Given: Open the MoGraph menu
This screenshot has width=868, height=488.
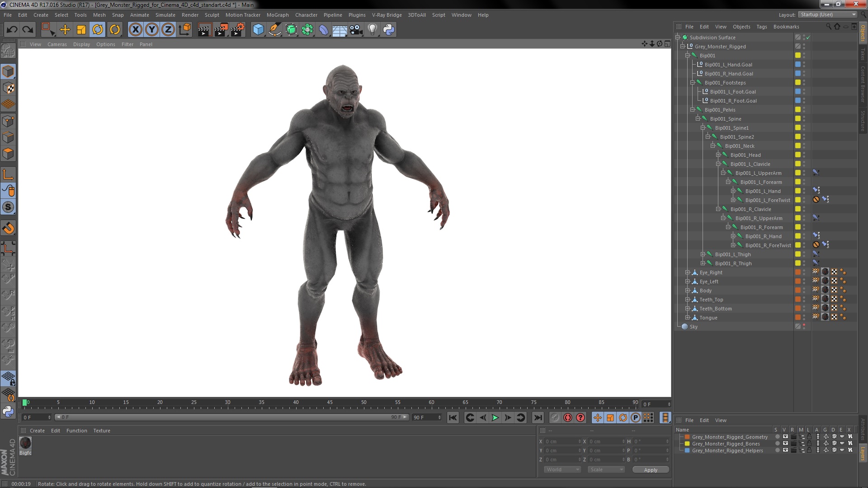Looking at the screenshot, I should coord(278,15).
